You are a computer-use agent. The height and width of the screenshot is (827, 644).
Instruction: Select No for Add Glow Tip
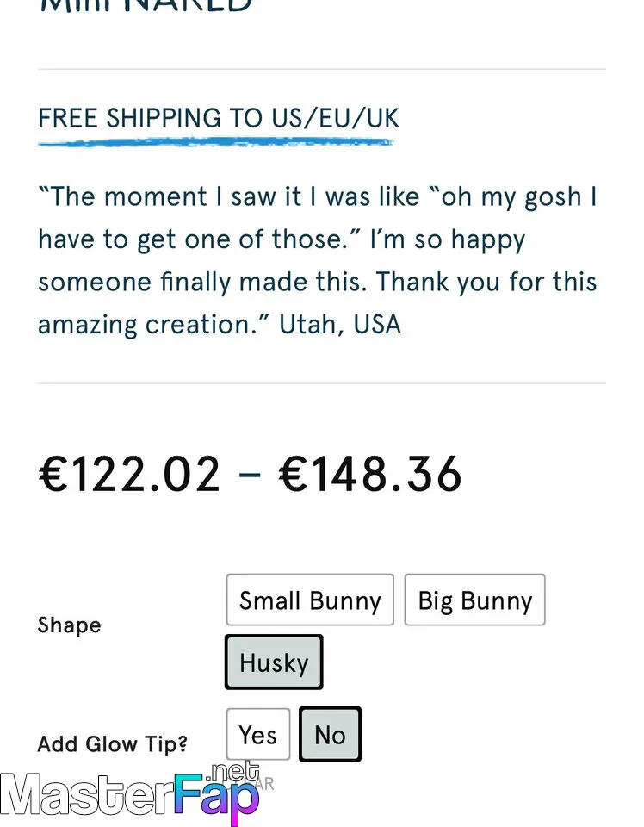pos(330,735)
